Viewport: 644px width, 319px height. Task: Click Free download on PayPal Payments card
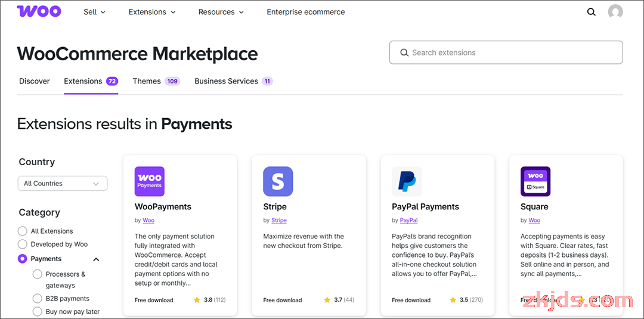click(411, 300)
